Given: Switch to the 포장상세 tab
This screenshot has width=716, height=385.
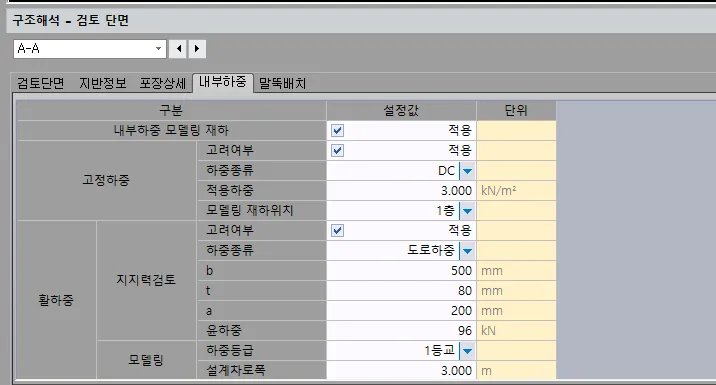Looking at the screenshot, I should click(163, 83).
